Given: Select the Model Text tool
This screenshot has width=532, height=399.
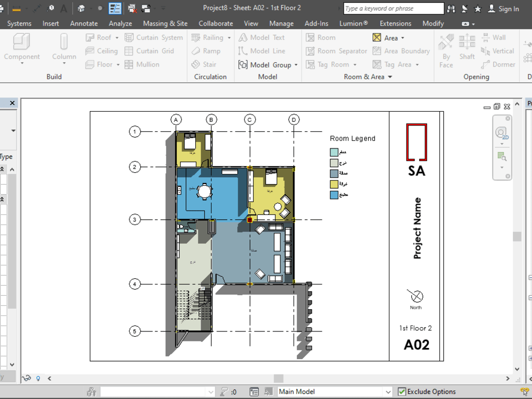Looking at the screenshot, I should pos(262,38).
